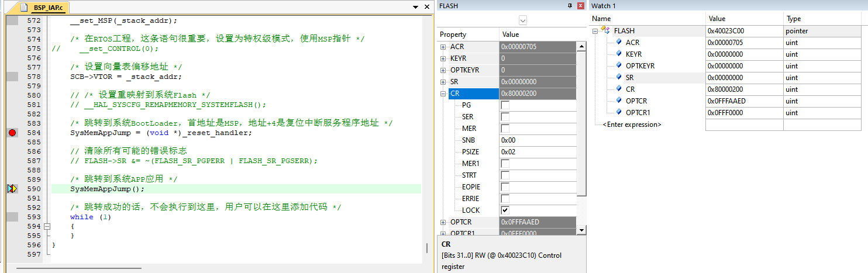Toggle the EOPIE bit checkbox
Image resolution: width=868 pixels, height=273 pixels.
click(505, 187)
